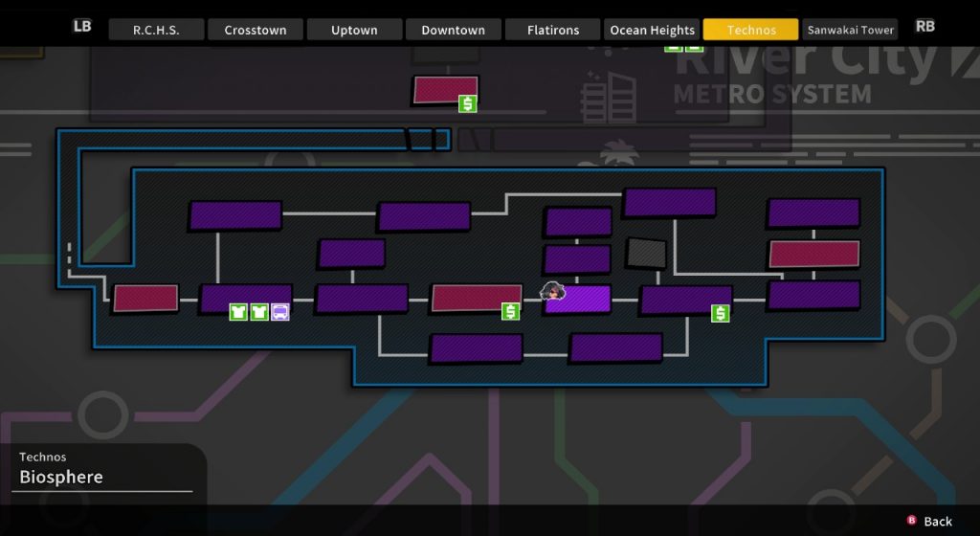Open the Crosstown map tab
This screenshot has width=980, height=536.
tap(255, 30)
